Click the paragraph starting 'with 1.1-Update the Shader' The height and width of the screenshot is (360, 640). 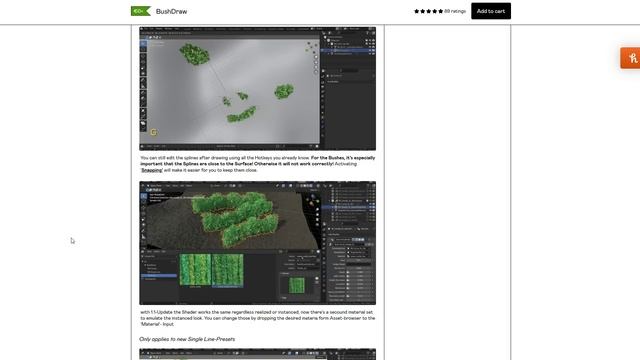[258, 318]
